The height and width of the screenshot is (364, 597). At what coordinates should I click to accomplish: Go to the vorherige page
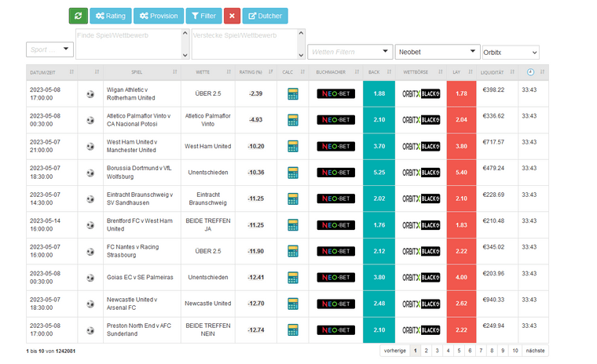point(395,351)
